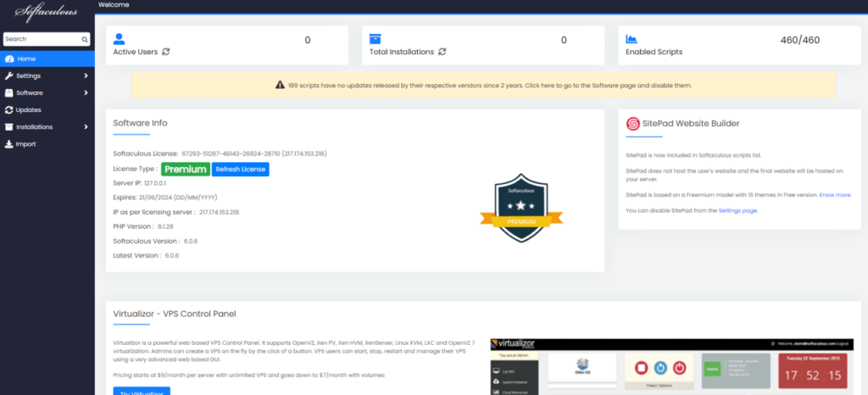Expand the Installations submenu chevron

pos(86,126)
